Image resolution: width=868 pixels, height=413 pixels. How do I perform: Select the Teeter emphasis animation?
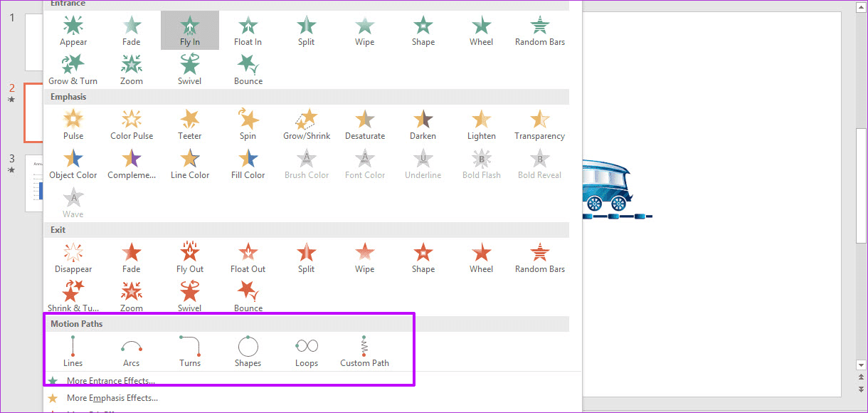pos(190,125)
